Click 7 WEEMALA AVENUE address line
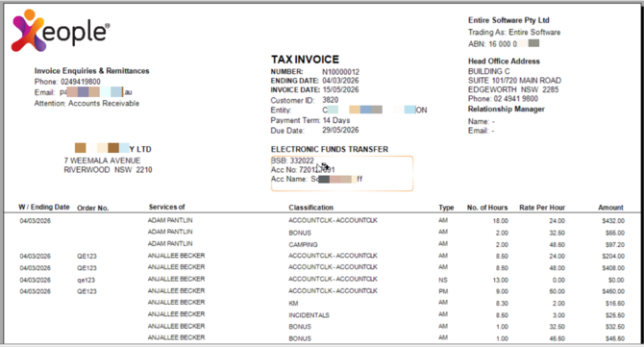 point(102,161)
